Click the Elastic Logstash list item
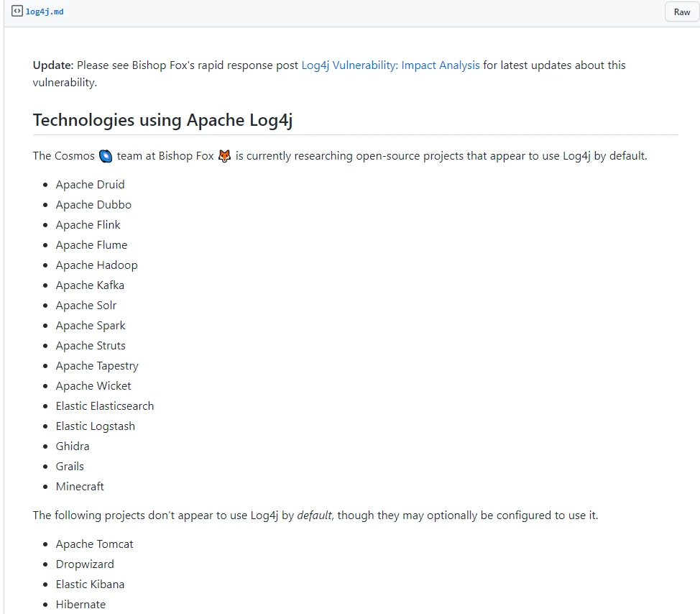The image size is (700, 614). tap(96, 426)
